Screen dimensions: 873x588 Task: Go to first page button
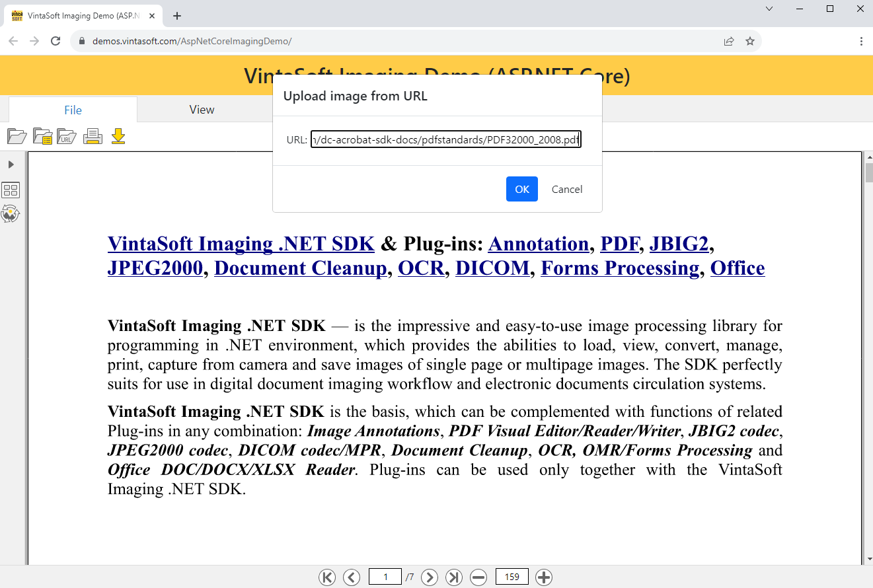click(327, 577)
